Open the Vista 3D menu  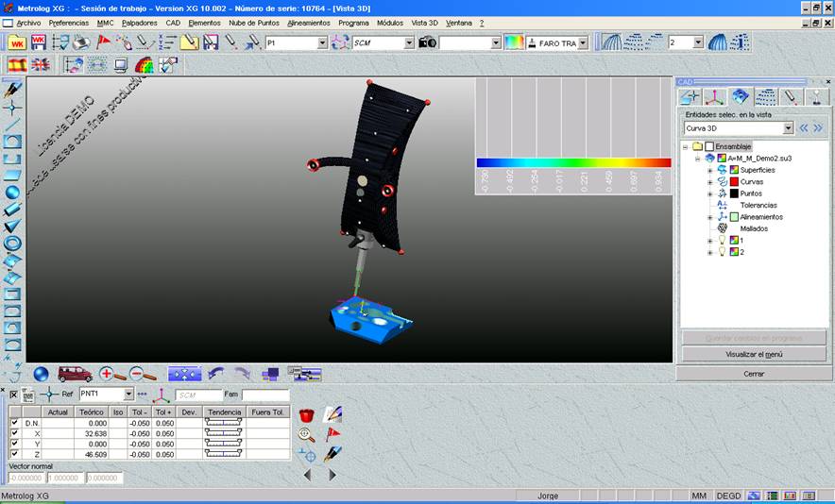[x=424, y=23]
